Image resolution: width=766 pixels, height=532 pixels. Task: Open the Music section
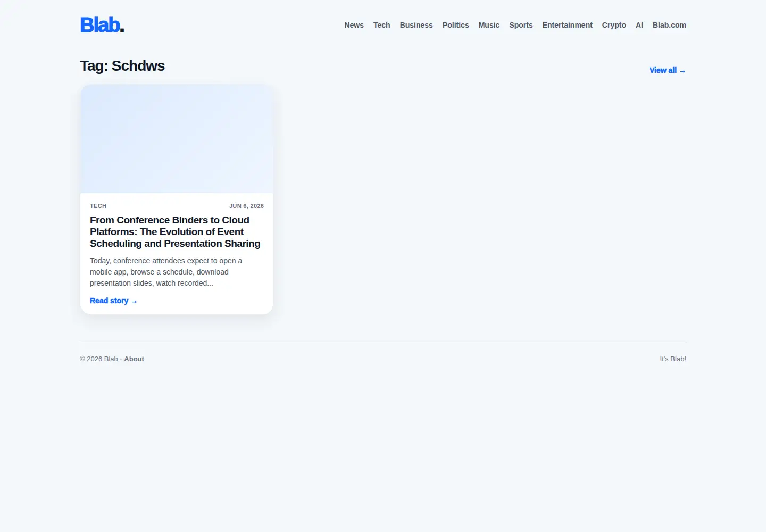tap(489, 25)
